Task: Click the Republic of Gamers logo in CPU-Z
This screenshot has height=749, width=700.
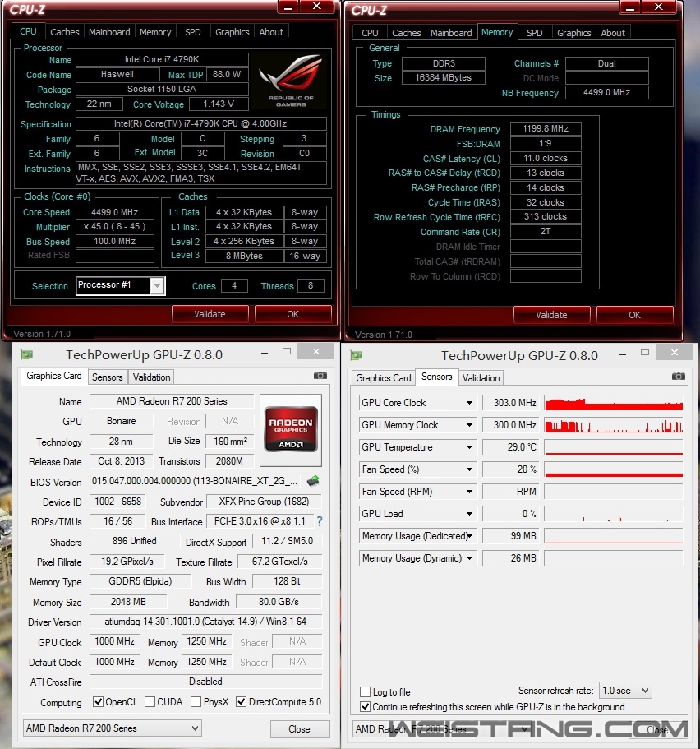Action: pos(290,80)
